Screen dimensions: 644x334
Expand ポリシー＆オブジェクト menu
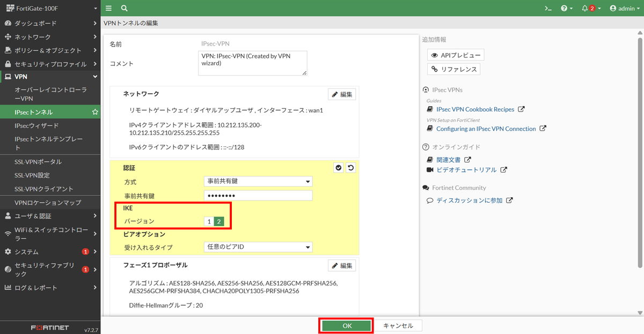point(50,50)
